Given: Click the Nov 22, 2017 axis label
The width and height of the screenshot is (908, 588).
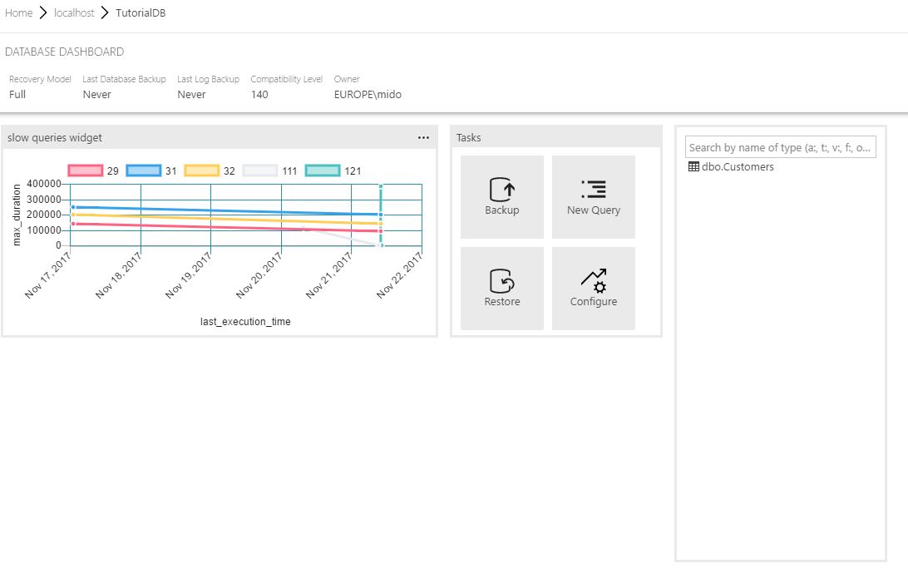Looking at the screenshot, I should pos(399,276).
